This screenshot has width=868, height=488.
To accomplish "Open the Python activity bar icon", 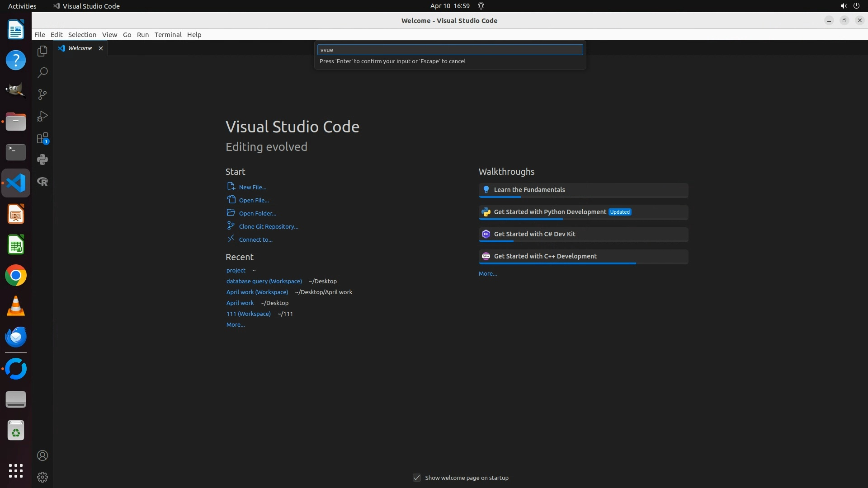I will (x=42, y=160).
